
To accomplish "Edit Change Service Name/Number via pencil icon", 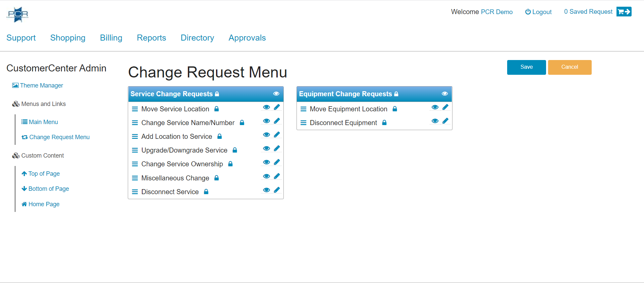I will [x=277, y=121].
